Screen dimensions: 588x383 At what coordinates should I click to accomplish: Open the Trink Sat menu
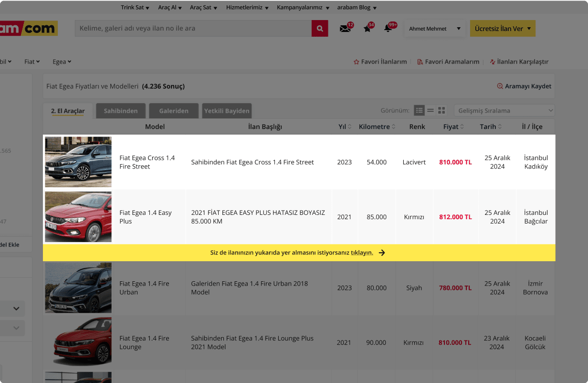click(x=135, y=8)
